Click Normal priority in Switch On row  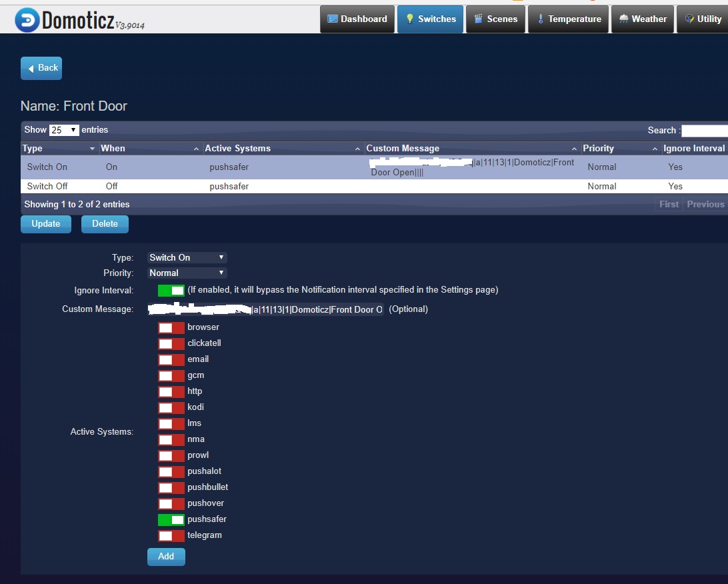tap(602, 167)
